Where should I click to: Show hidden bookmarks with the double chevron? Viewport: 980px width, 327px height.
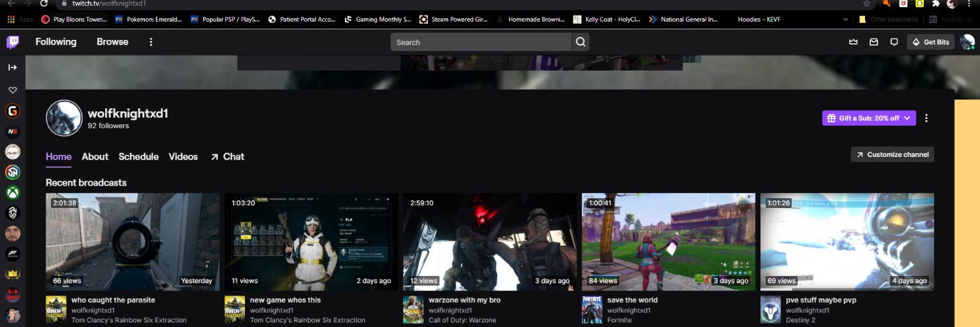(846, 20)
